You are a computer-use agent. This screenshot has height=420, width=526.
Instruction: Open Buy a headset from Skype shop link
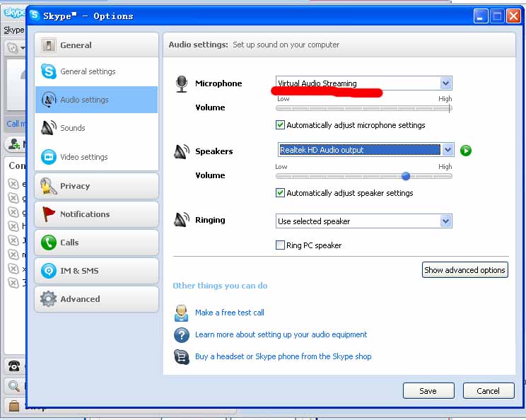tap(283, 356)
